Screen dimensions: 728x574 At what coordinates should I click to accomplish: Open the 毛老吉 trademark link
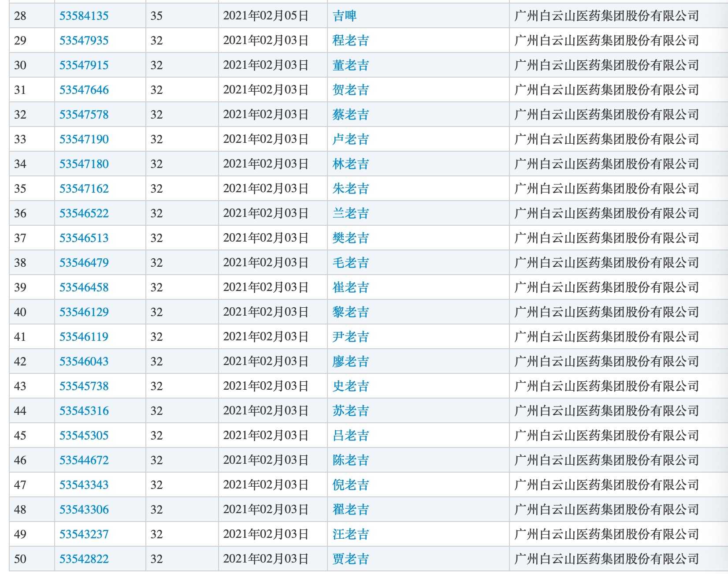point(350,263)
